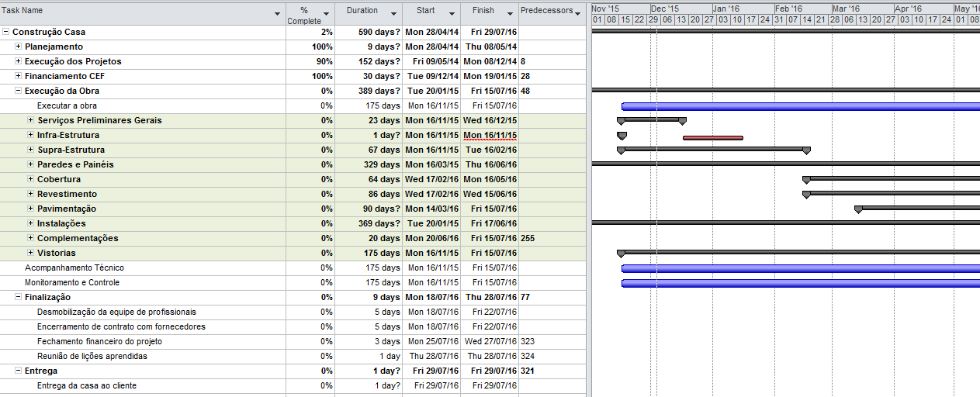980x397 pixels.
Task: Expand the Planejamento task group
Action: [x=19, y=47]
